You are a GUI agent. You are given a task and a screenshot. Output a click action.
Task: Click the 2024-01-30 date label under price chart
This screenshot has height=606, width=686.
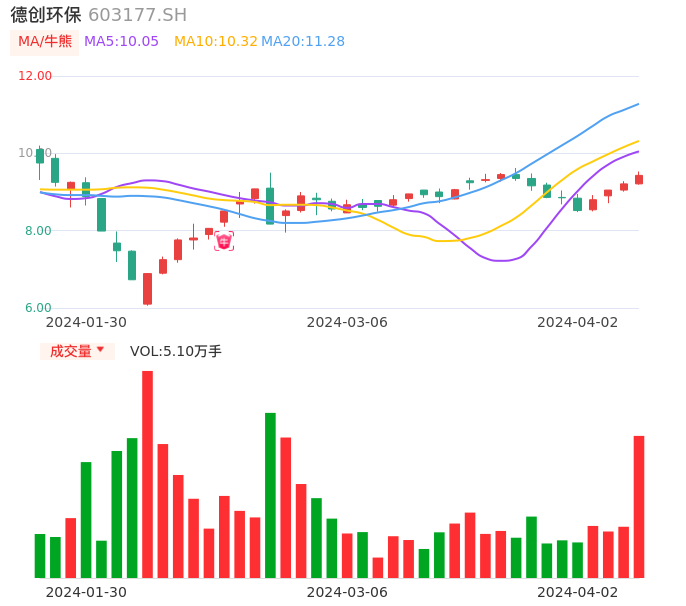pyautogui.click(x=86, y=322)
